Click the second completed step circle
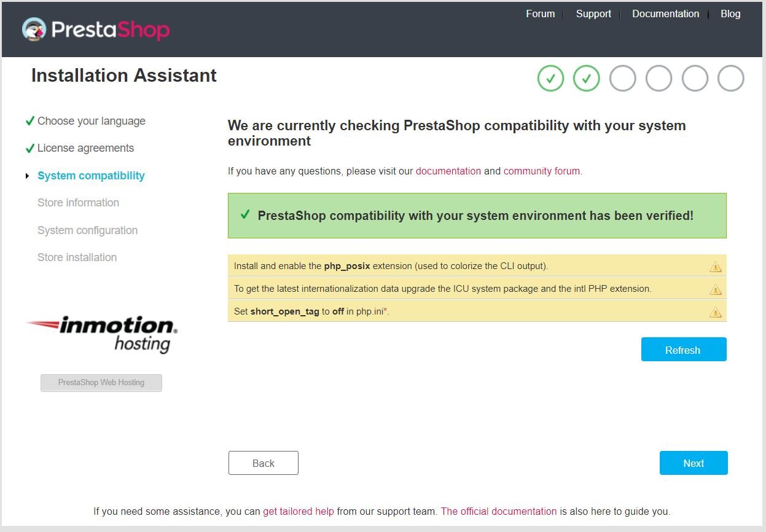 point(587,79)
